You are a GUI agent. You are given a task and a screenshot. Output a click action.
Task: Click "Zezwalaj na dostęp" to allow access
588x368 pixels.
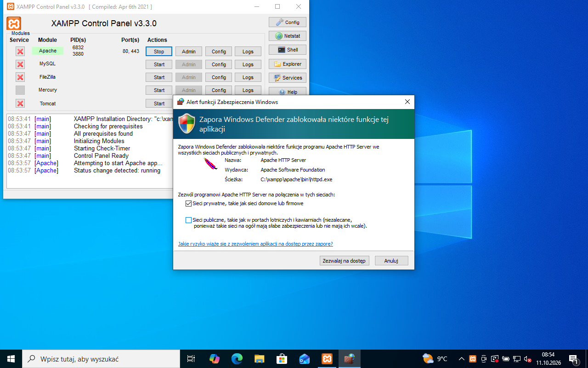coord(345,261)
